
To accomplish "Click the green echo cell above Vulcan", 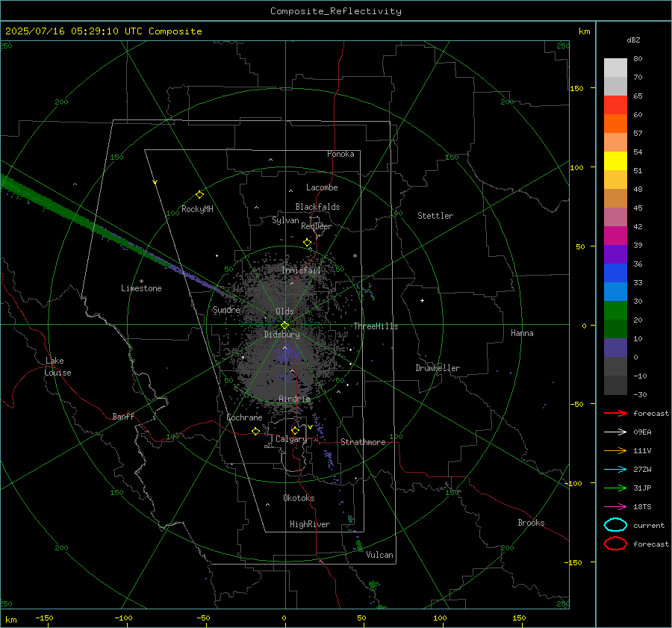I will point(359,545).
